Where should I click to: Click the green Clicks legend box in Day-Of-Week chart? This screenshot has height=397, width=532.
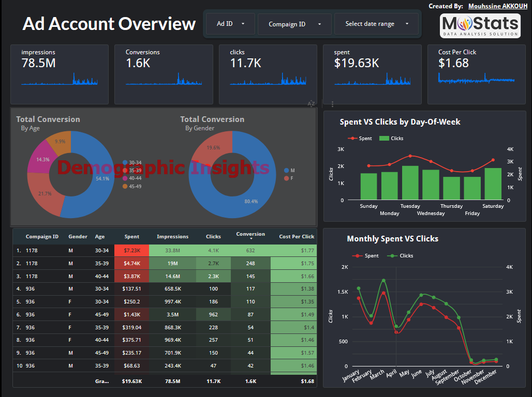[x=384, y=139]
